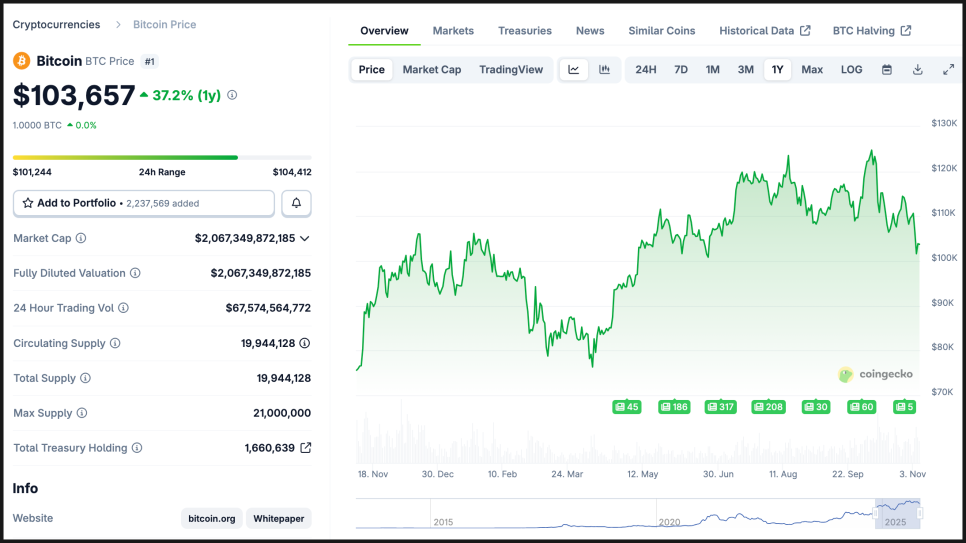Expand the Market Cap details chevron
The image size is (966, 543).
tap(305, 238)
